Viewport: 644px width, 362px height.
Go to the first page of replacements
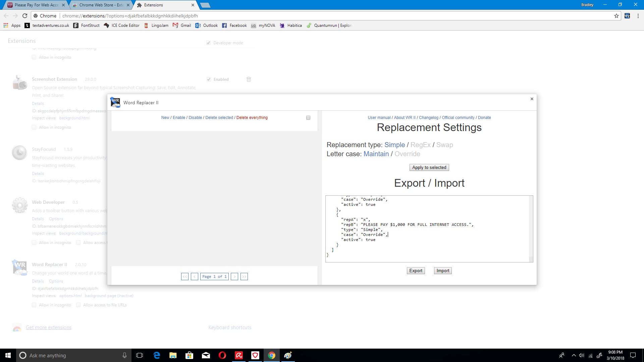[x=185, y=277]
